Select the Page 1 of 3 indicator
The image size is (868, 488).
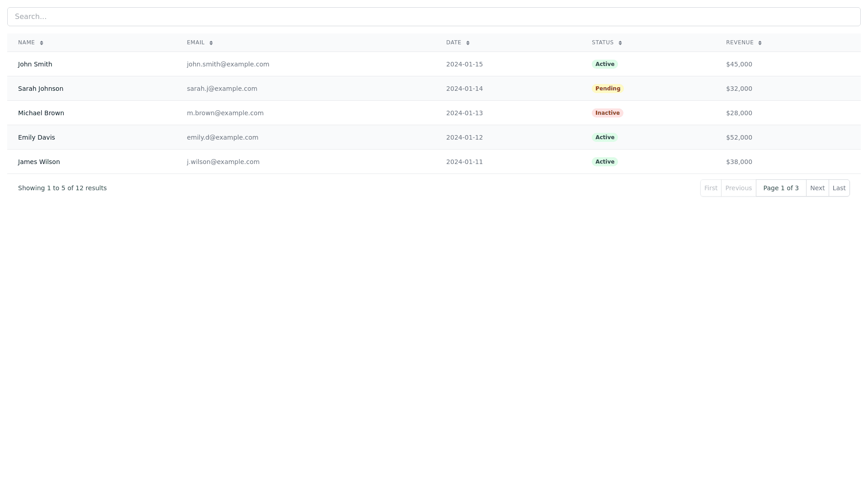pyautogui.click(x=781, y=188)
